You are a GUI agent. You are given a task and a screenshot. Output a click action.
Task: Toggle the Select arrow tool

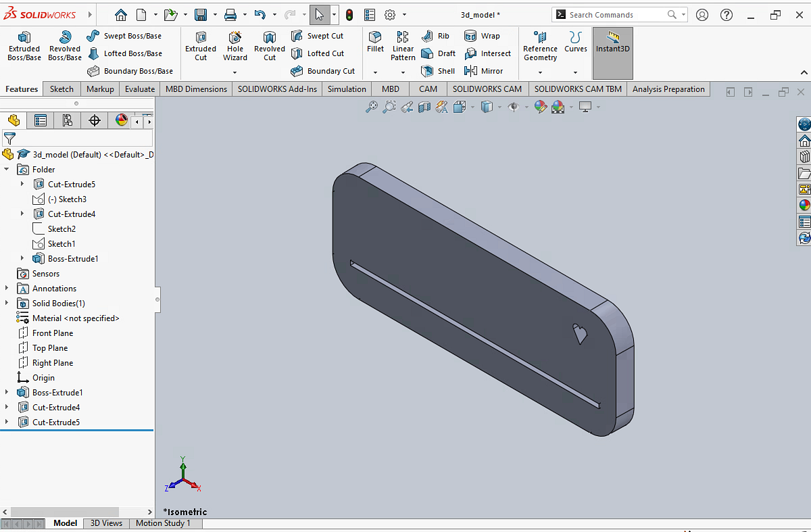point(319,15)
